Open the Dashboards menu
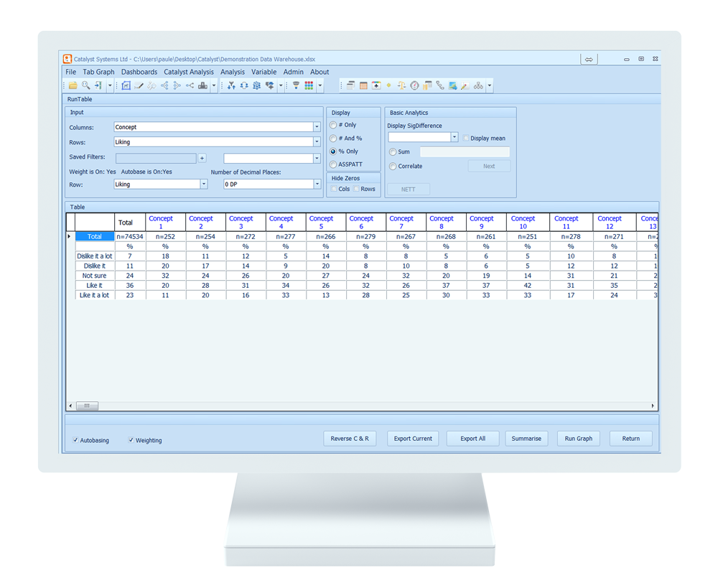The image size is (718, 588). pos(139,72)
